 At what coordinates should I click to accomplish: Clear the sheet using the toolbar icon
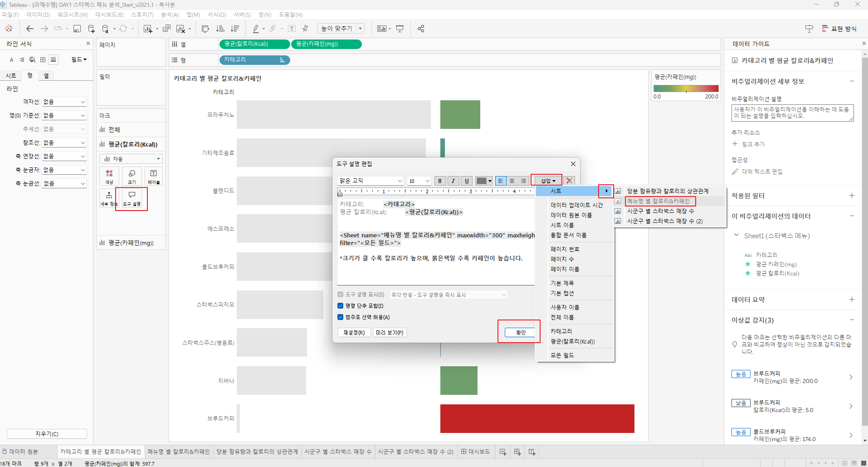point(180,29)
